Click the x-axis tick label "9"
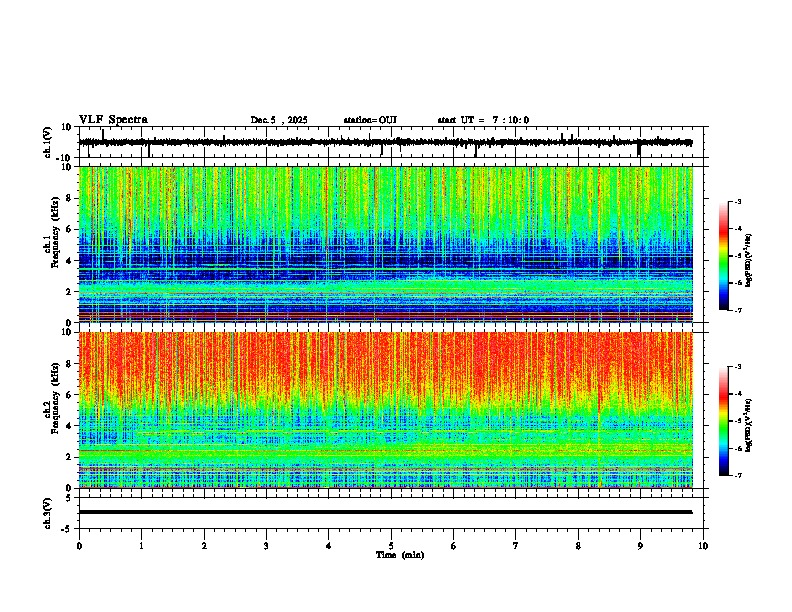This screenshot has height=612, width=792. pyautogui.click(x=640, y=546)
